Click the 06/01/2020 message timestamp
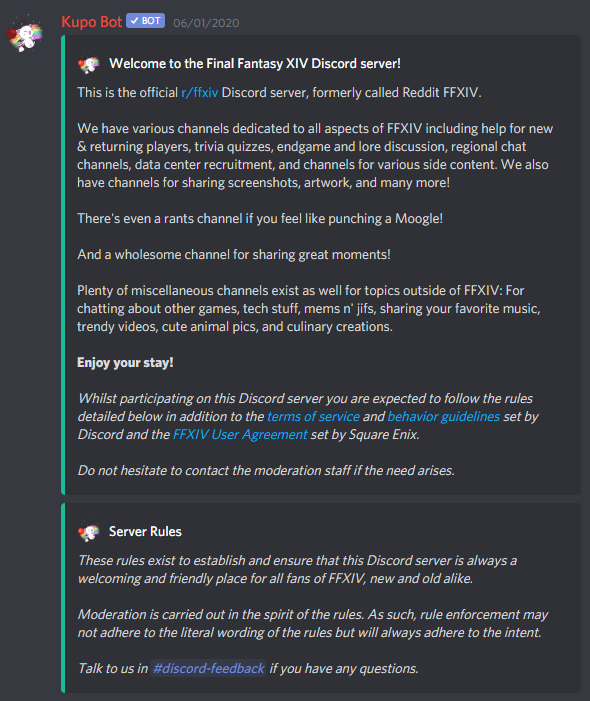This screenshot has height=701, width=590. [x=206, y=23]
